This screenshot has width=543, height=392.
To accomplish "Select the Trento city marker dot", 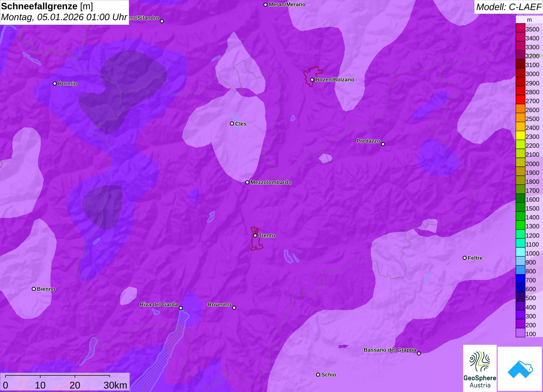I will pyautogui.click(x=255, y=235).
